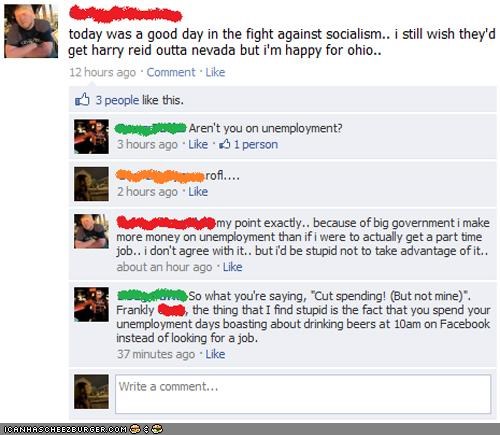Open the avatar beside the 'my point exactly' comment
The image size is (500, 435).
[91, 231]
